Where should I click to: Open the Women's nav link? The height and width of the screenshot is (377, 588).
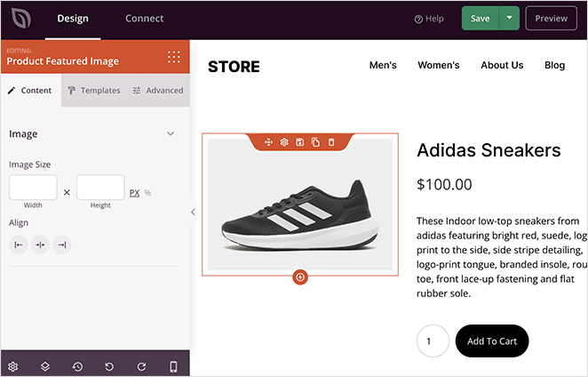[x=439, y=65]
